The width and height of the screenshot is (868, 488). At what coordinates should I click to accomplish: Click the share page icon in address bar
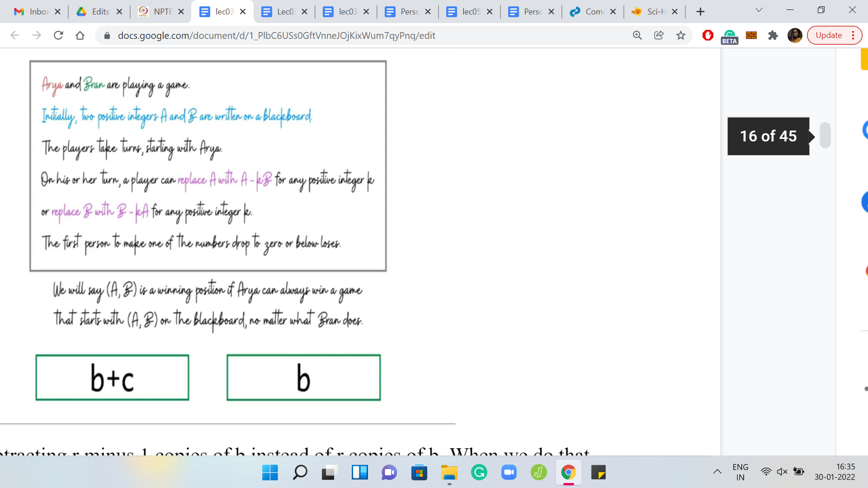click(659, 35)
